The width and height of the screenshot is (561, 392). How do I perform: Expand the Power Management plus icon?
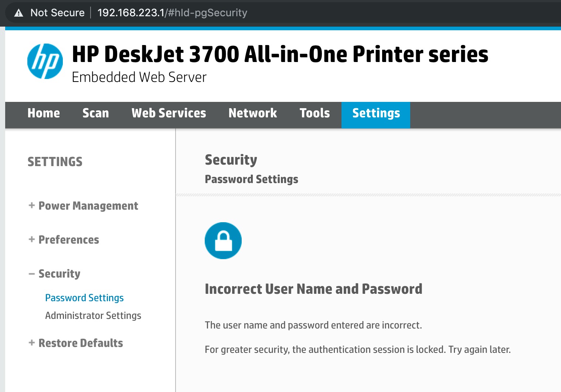[x=32, y=205]
